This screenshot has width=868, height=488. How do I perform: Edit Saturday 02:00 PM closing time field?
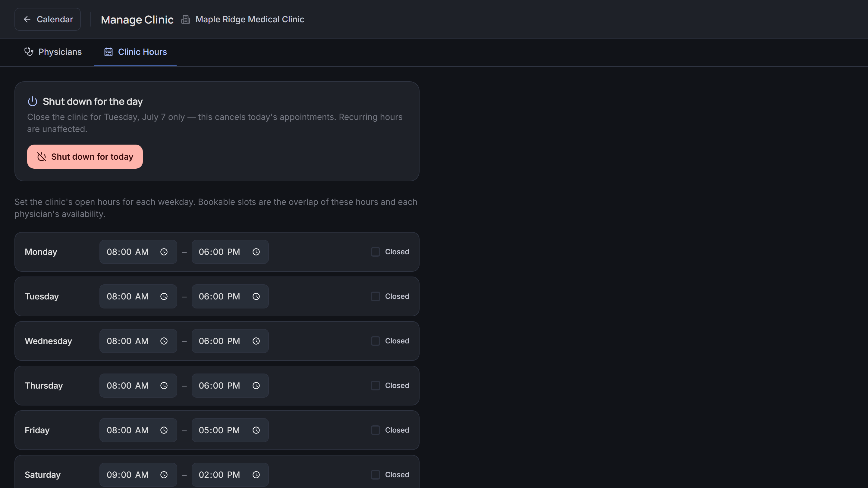point(230,475)
